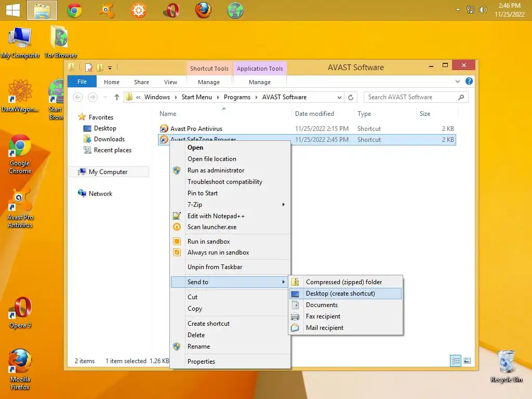
Task: Select Run as administrator
Action: pyautogui.click(x=230, y=170)
